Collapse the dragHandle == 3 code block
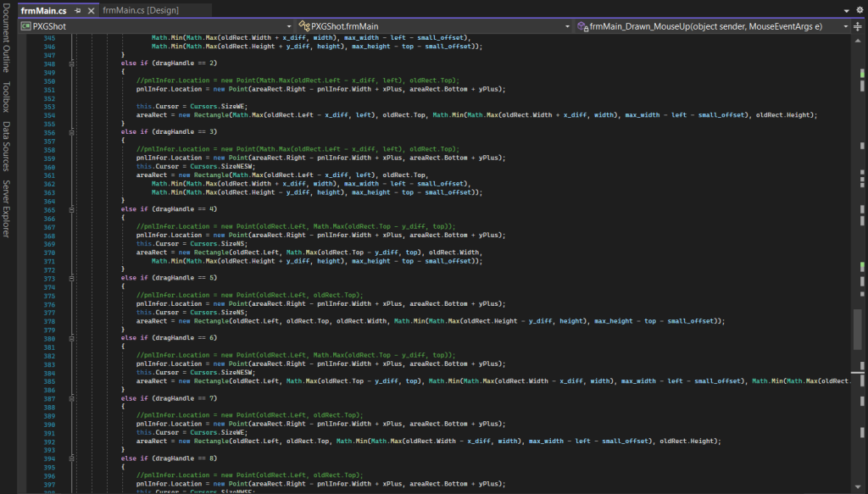The image size is (868, 494). coord(71,132)
